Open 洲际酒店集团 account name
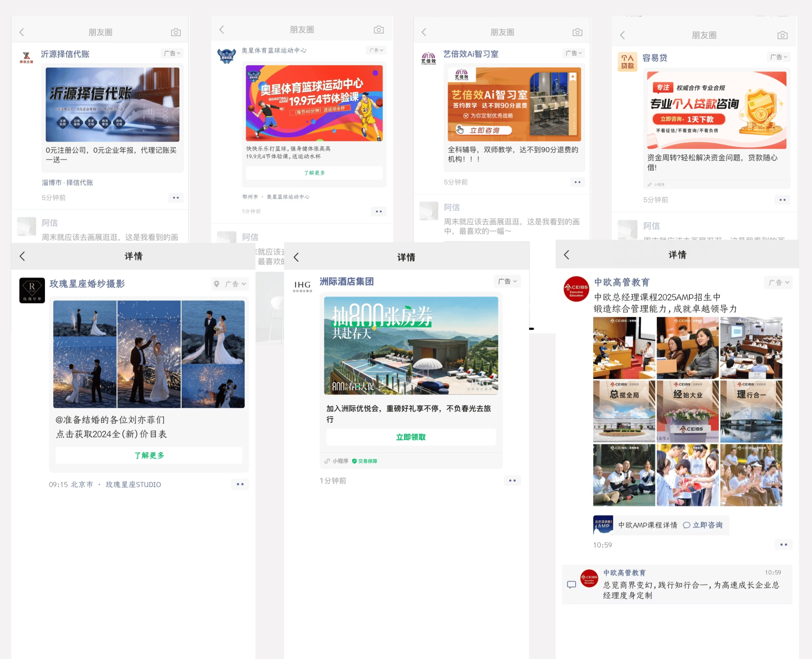The image size is (812, 659). (x=347, y=281)
